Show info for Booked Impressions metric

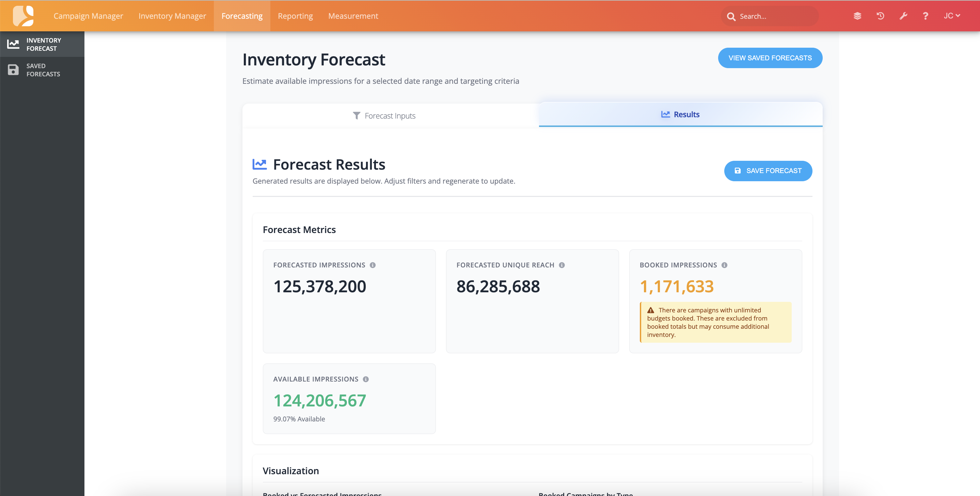(x=724, y=265)
